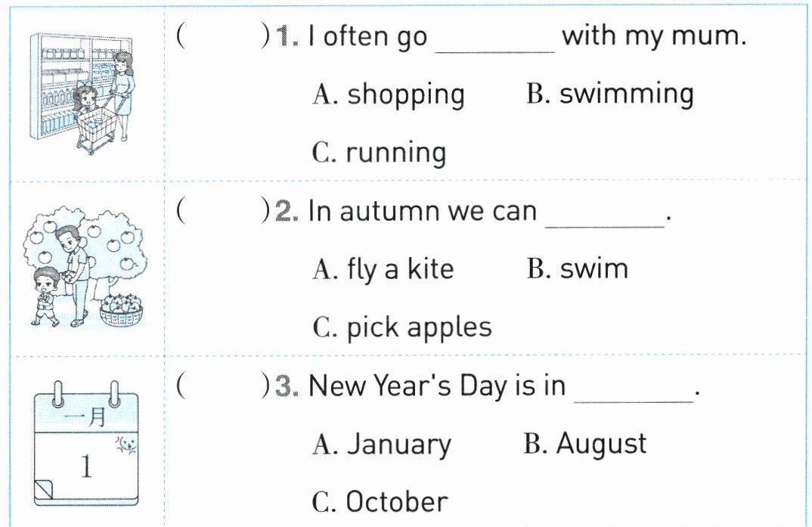Click the blank after "In autumn we can"

tap(604, 219)
